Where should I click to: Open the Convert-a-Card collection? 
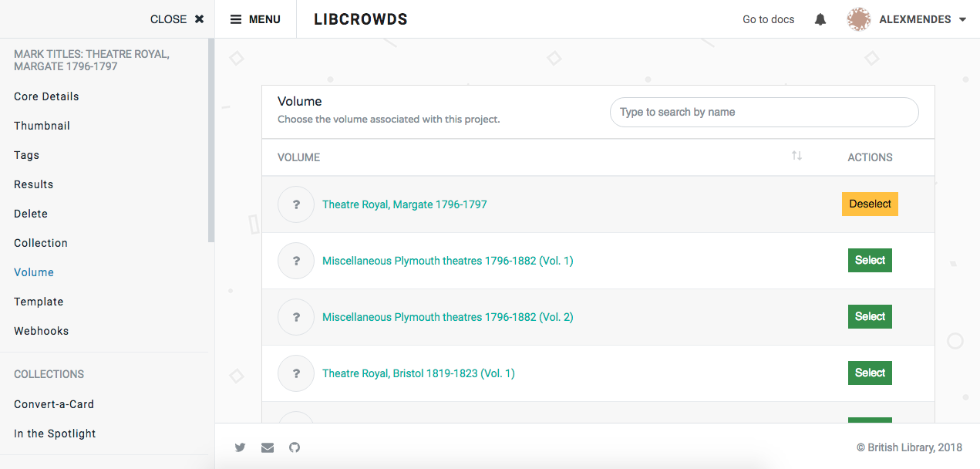point(53,403)
